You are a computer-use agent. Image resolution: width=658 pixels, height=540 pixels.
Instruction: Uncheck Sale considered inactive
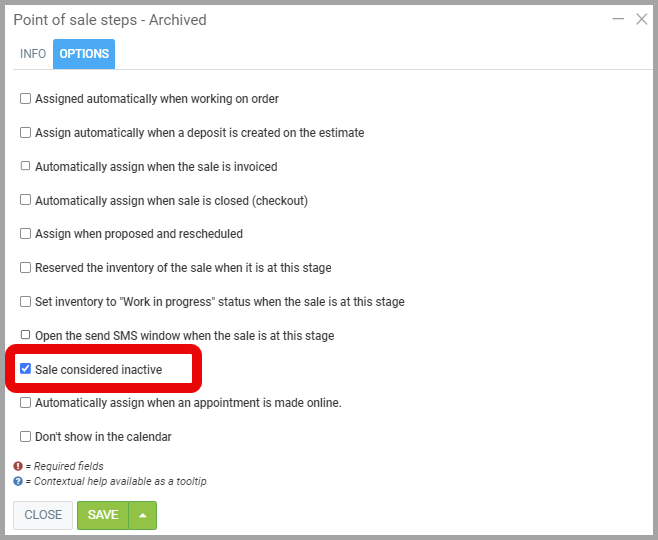tap(26, 369)
